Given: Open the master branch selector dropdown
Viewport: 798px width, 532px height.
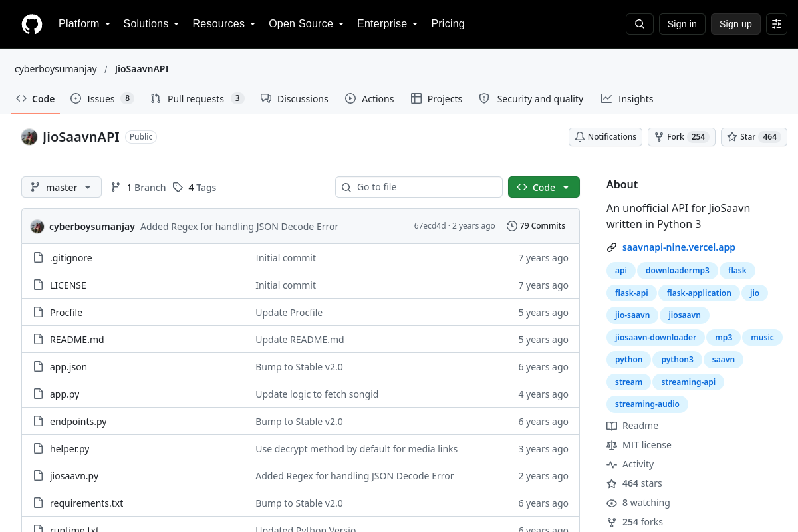Looking at the screenshot, I should click(61, 187).
